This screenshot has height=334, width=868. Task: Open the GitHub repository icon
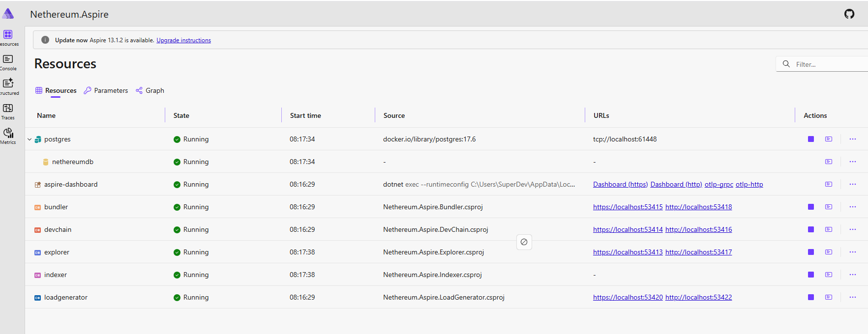coord(849,14)
